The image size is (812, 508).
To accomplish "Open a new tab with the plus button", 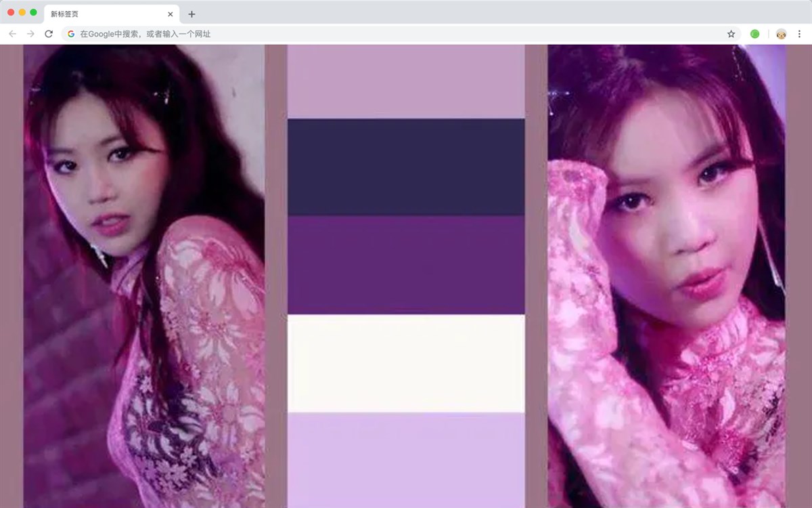I will coord(191,14).
